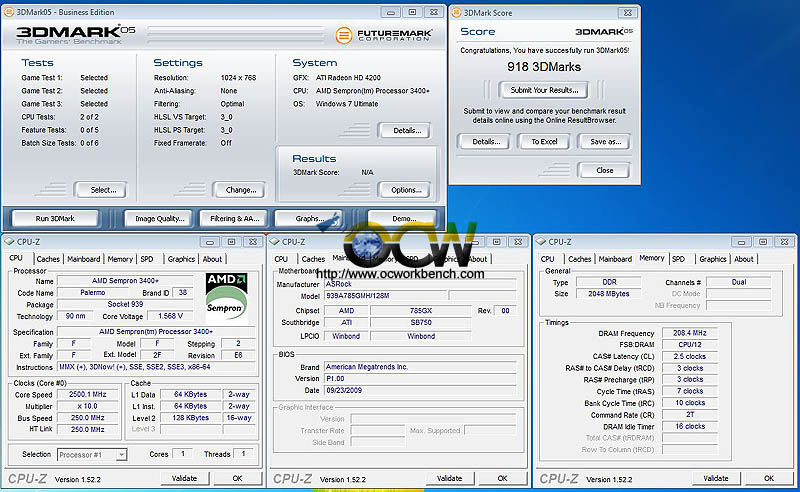Click the CAS# Latency value 2.5 clocks
Image resolution: width=800 pixels, height=492 pixels.
(689, 356)
